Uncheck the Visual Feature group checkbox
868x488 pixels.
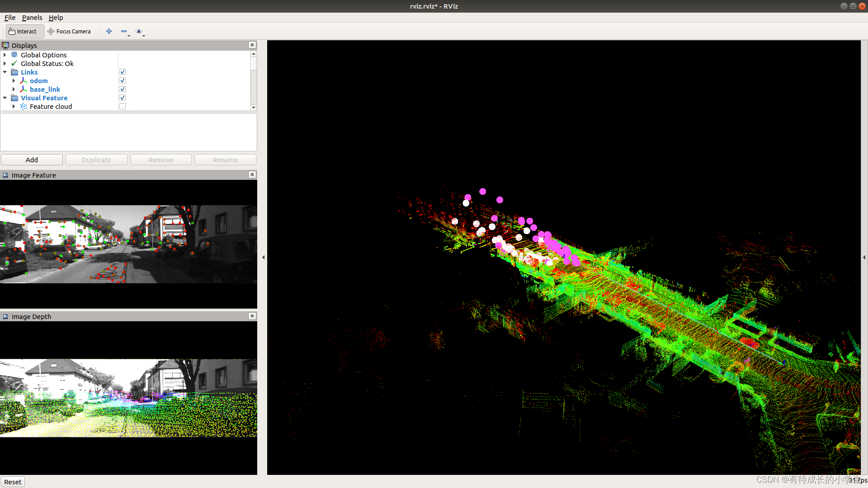(123, 98)
